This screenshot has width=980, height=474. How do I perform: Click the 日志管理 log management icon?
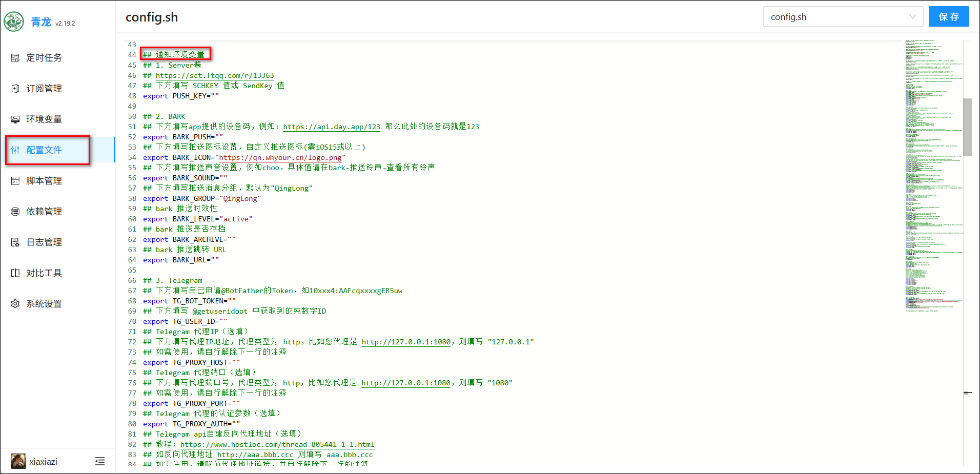[15, 242]
